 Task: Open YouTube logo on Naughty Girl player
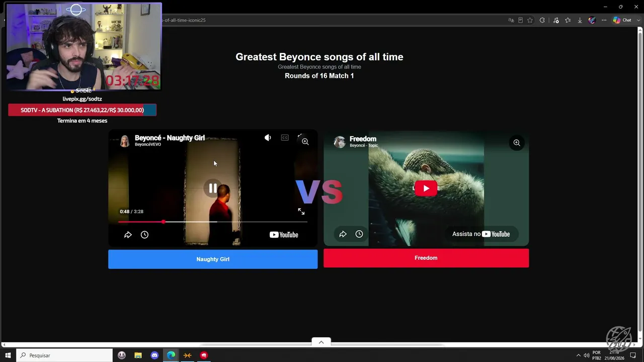point(284,235)
